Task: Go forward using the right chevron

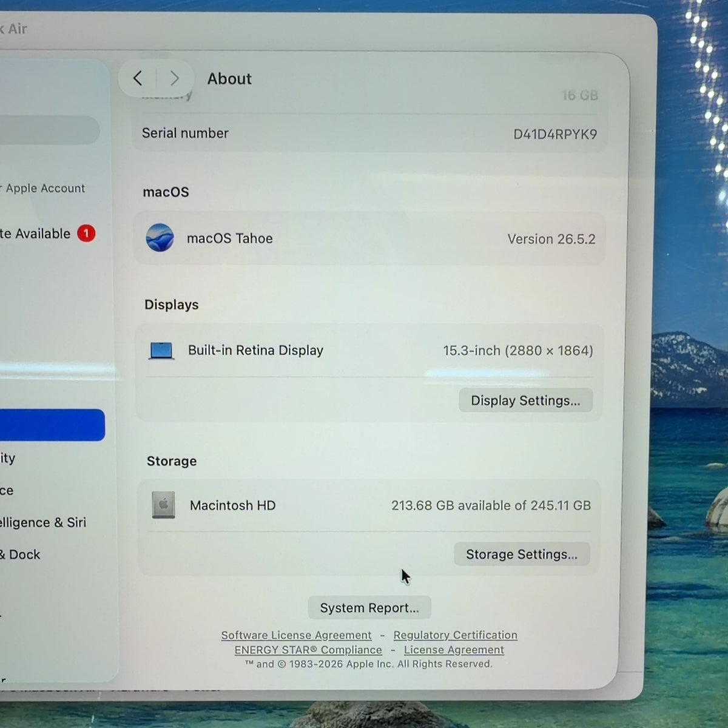Action: tap(175, 78)
